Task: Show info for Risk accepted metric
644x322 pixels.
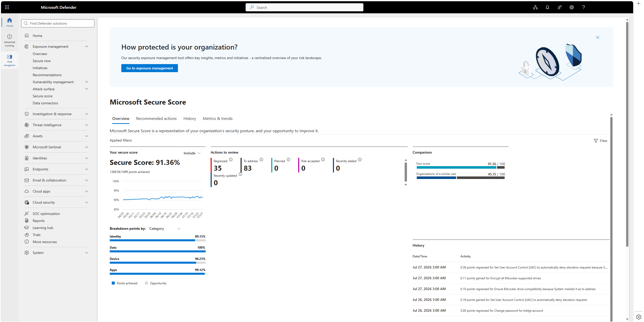Action: click(x=323, y=160)
